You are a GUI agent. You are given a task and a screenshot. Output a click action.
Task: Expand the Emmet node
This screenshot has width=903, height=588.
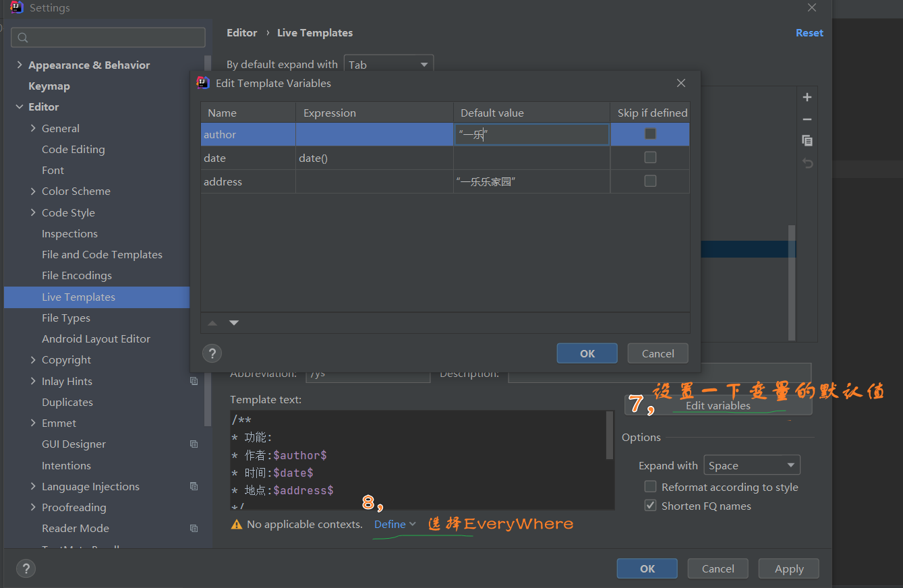tap(33, 423)
